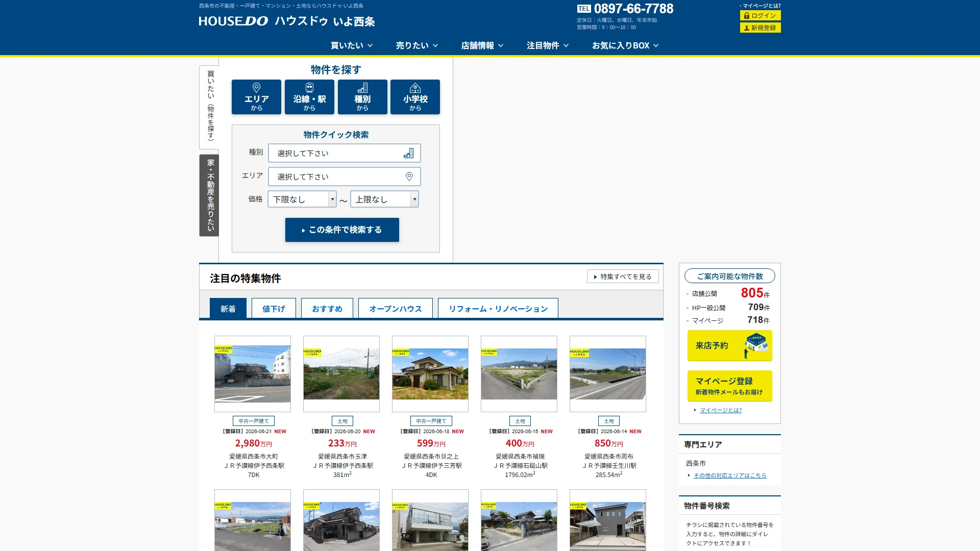Open the マイページとは? link in the side panel
Viewport: 980px width, 551px height.
click(721, 410)
